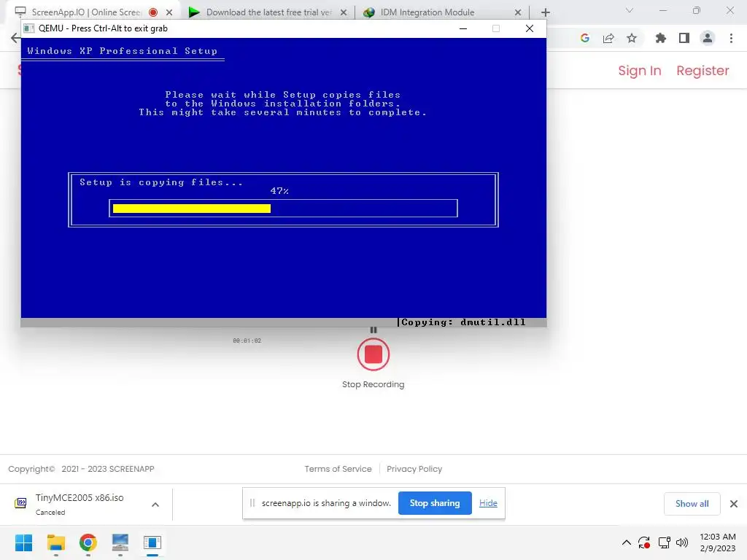
Task: Open the tab search dropdown chevron
Action: (630, 10)
